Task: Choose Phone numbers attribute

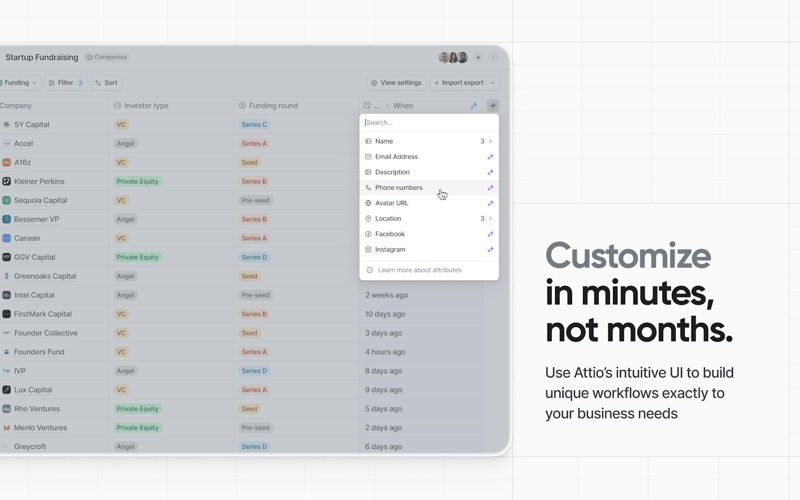Action: click(429, 188)
